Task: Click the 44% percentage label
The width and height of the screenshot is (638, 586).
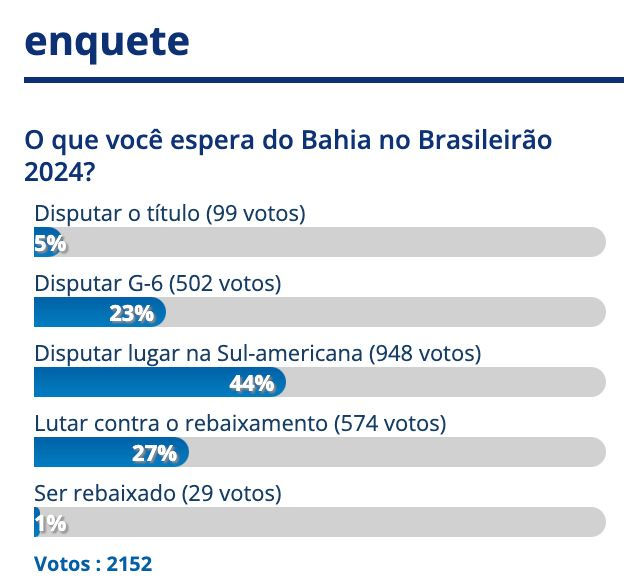Action: pos(251,383)
